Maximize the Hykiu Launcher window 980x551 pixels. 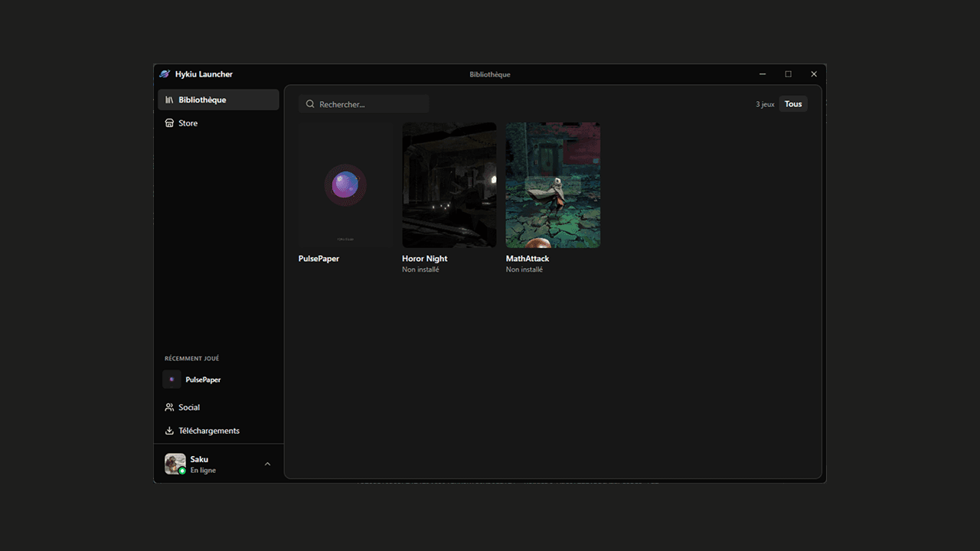coord(788,74)
